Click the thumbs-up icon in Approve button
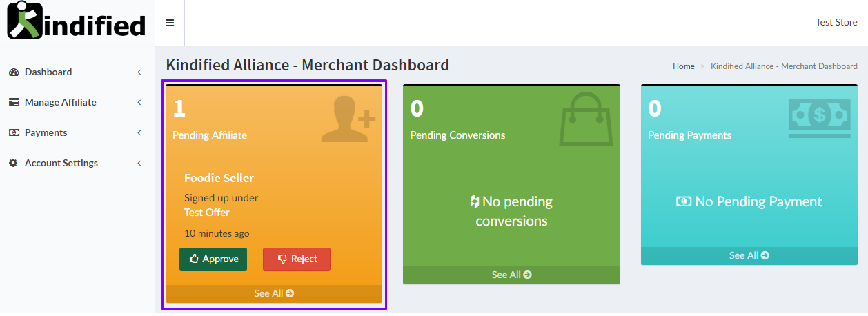This screenshot has width=868, height=316. point(194,259)
